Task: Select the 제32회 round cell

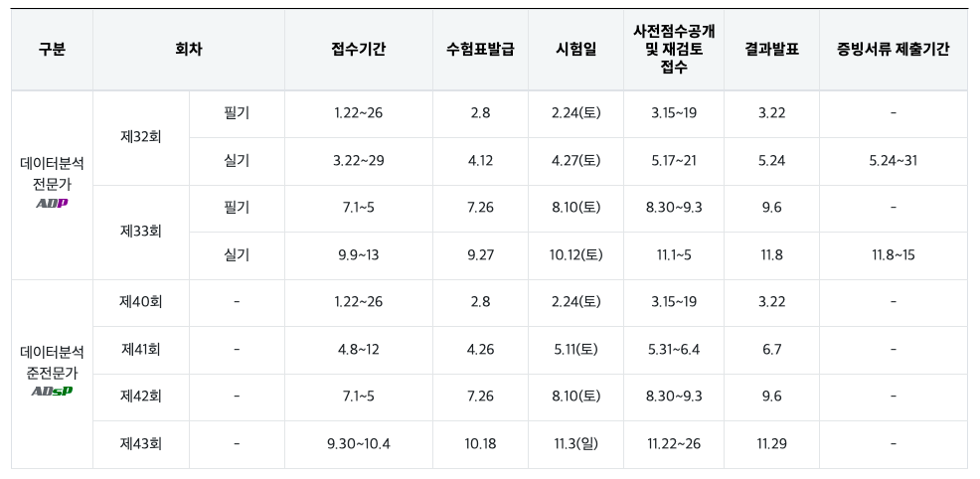Action: [x=141, y=137]
